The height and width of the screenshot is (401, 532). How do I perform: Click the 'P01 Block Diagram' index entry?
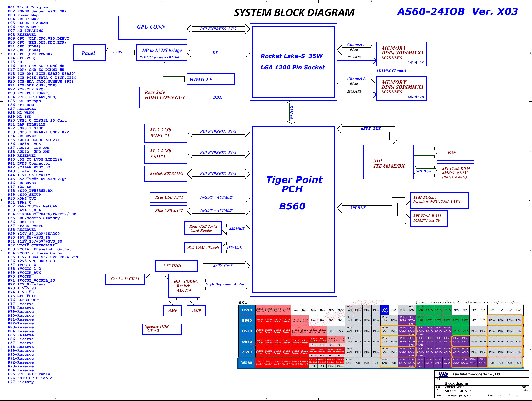pyautogui.click(x=28, y=7)
